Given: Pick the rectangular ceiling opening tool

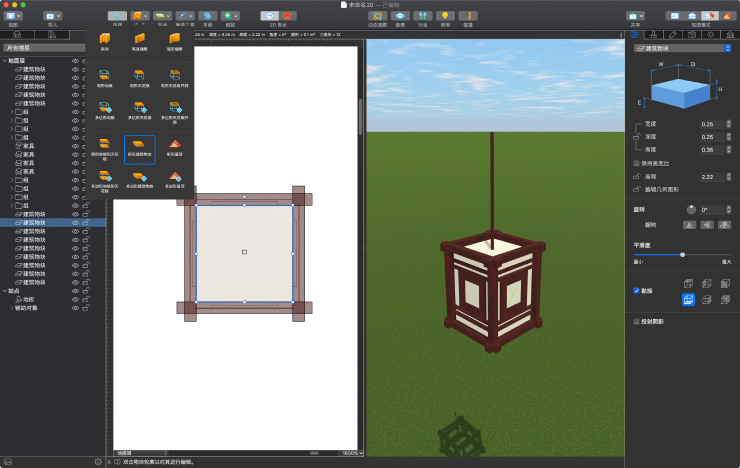Looking at the screenshot, I should [175, 78].
